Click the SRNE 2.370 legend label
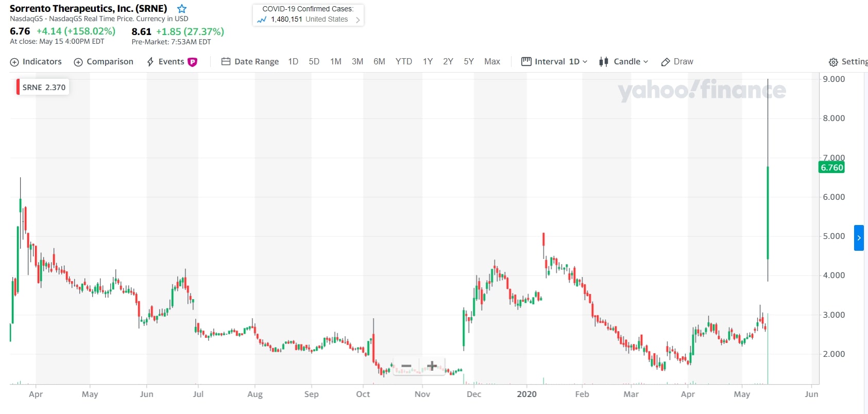 point(43,88)
